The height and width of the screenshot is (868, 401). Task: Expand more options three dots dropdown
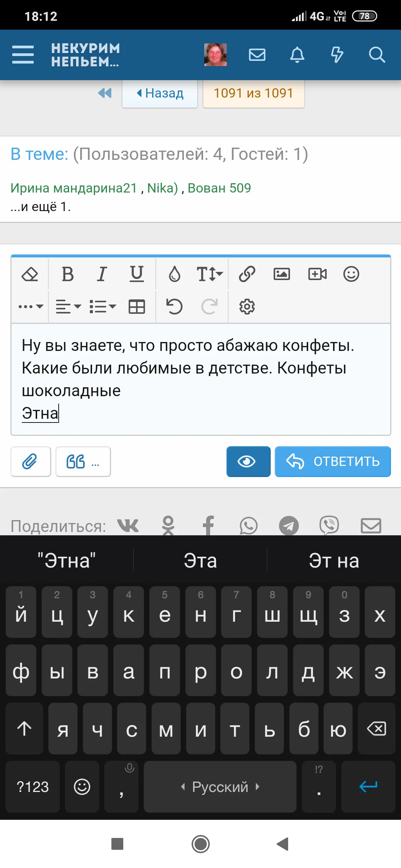tap(31, 307)
